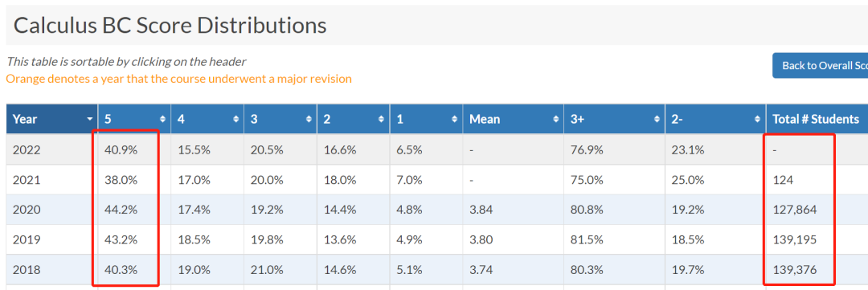The image size is (868, 290).
Task: Click sort arrows icon in 2- column
Action: 757,119
